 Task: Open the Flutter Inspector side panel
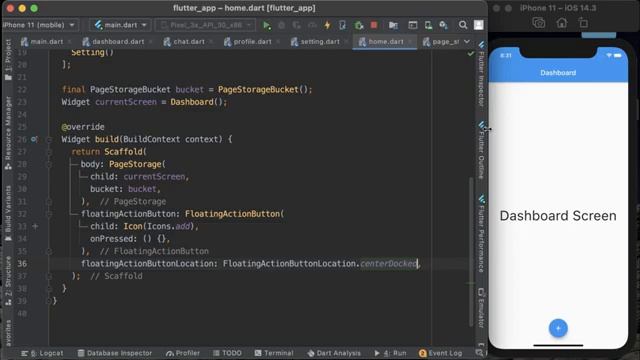pyautogui.click(x=482, y=74)
